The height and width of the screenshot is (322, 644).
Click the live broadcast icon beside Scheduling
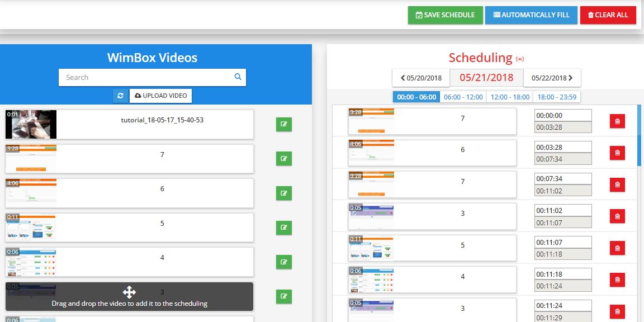pos(520,59)
